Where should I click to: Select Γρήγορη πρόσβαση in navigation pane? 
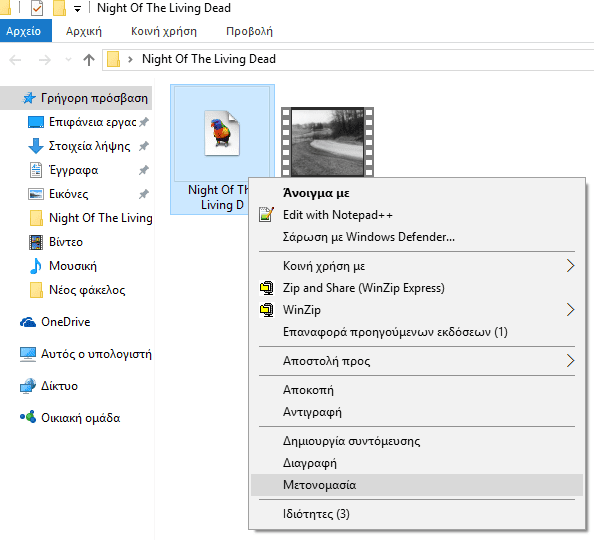76,98
